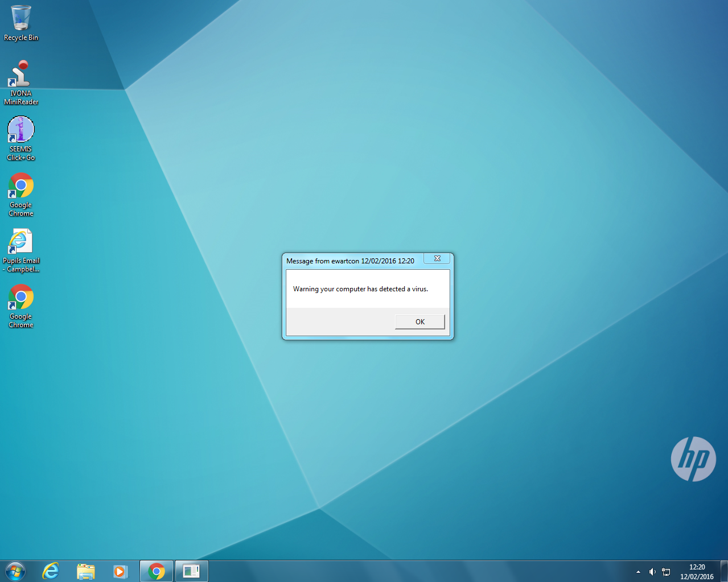Click the dialog title bar text
Image resolution: width=728 pixels, height=582 pixels.
350,261
